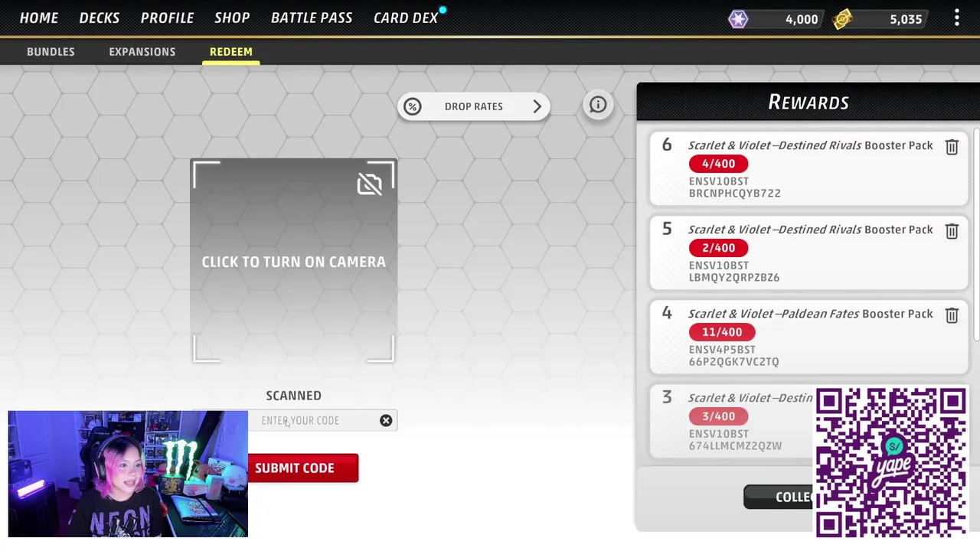Select reward 6 Destined Rivals pack title
980x551 pixels.
(x=810, y=145)
